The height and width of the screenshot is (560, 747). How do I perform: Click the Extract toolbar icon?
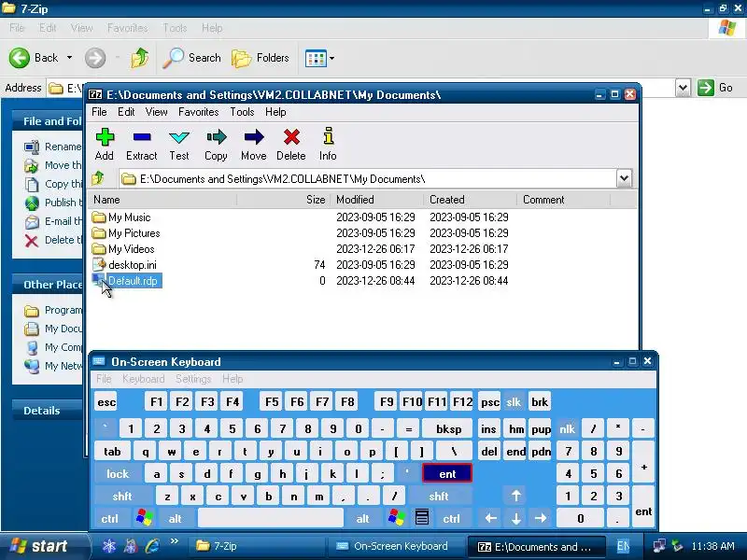coord(142,144)
